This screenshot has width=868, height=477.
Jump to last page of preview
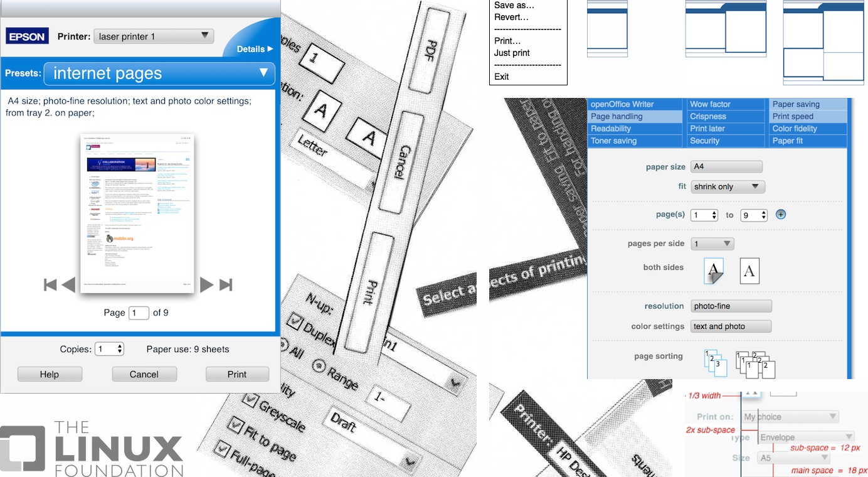click(x=226, y=285)
